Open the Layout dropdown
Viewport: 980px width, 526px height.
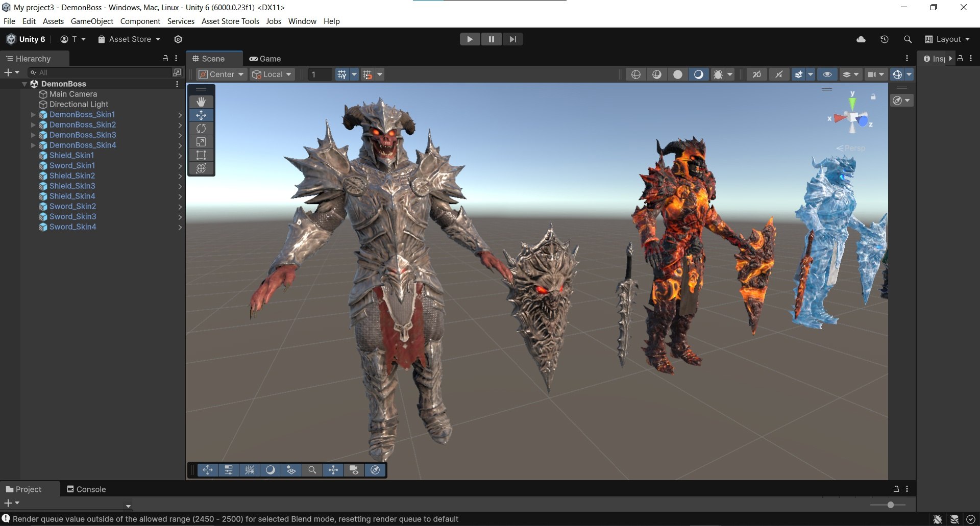coord(947,39)
